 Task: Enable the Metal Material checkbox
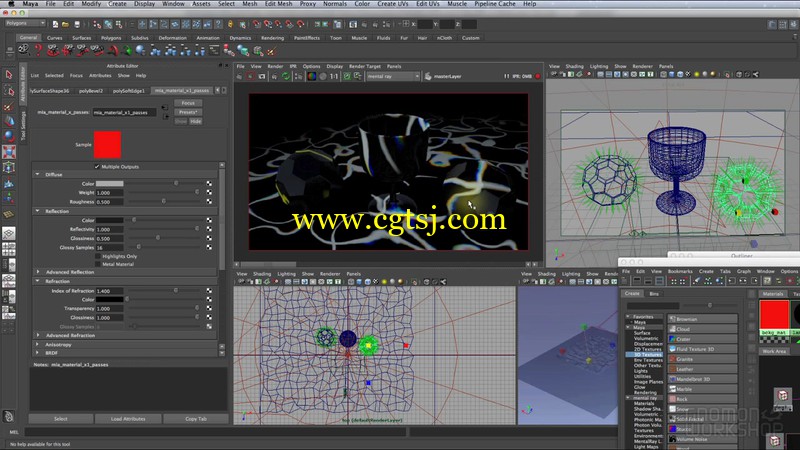tap(98, 264)
